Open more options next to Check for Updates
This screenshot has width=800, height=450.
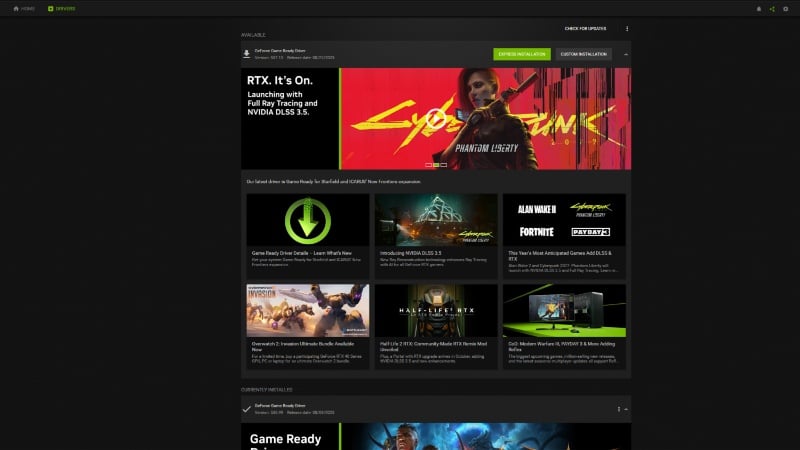click(x=627, y=28)
